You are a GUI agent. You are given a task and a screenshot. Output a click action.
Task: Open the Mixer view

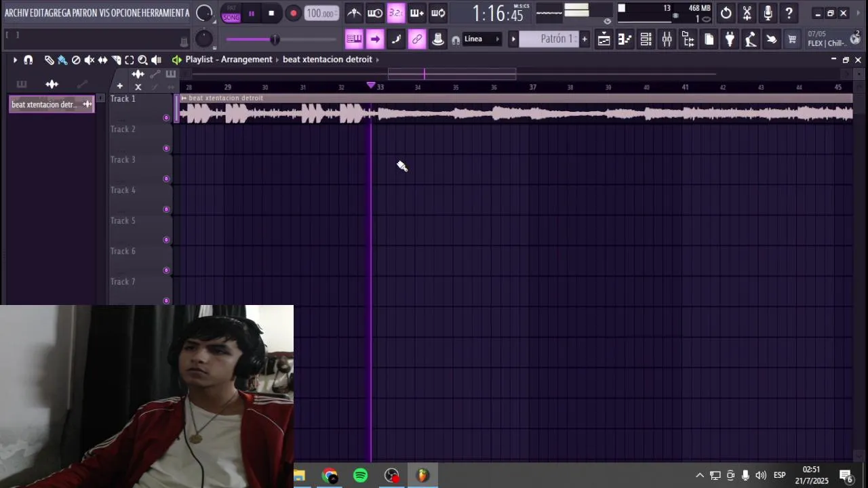(667, 39)
